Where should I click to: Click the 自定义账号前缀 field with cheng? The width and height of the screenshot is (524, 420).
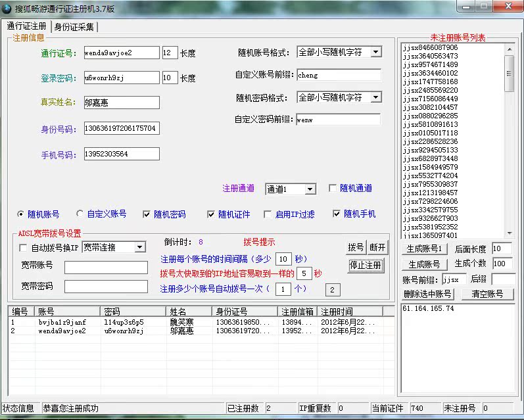339,75
